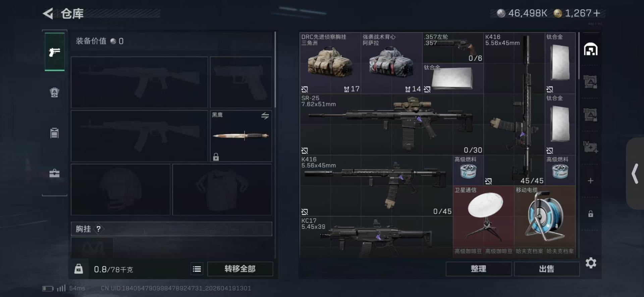The image size is (644, 297).
Task: Click the 胸挂 question mark help
Action: pos(98,229)
